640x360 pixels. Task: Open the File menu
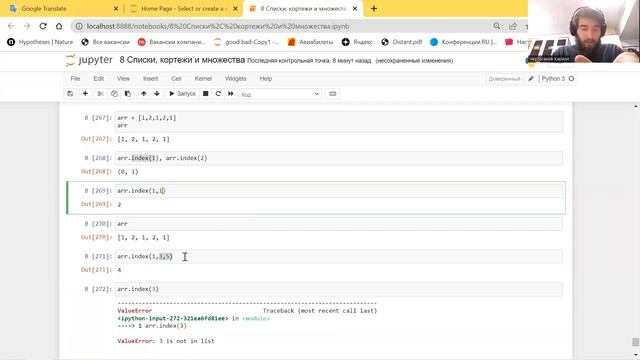pos(75,79)
